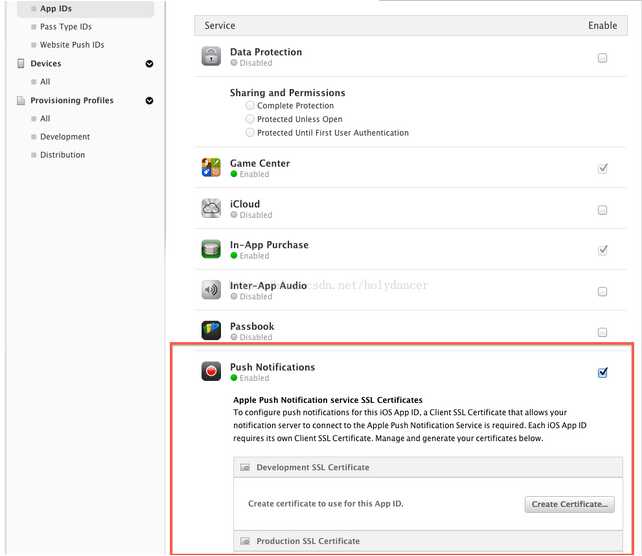This screenshot has height=556, width=642.
Task: Click the Provisioning Profiles sidebar heading
Action: (x=72, y=100)
